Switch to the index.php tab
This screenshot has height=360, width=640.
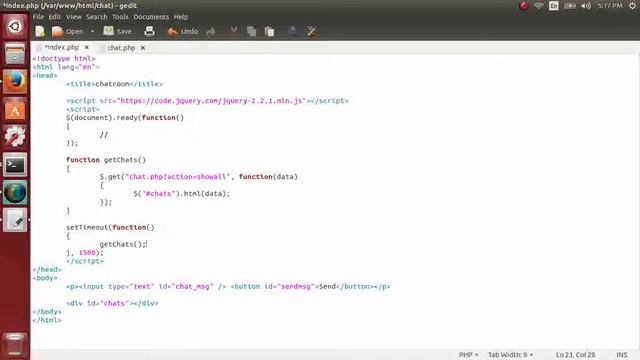[x=61, y=47]
